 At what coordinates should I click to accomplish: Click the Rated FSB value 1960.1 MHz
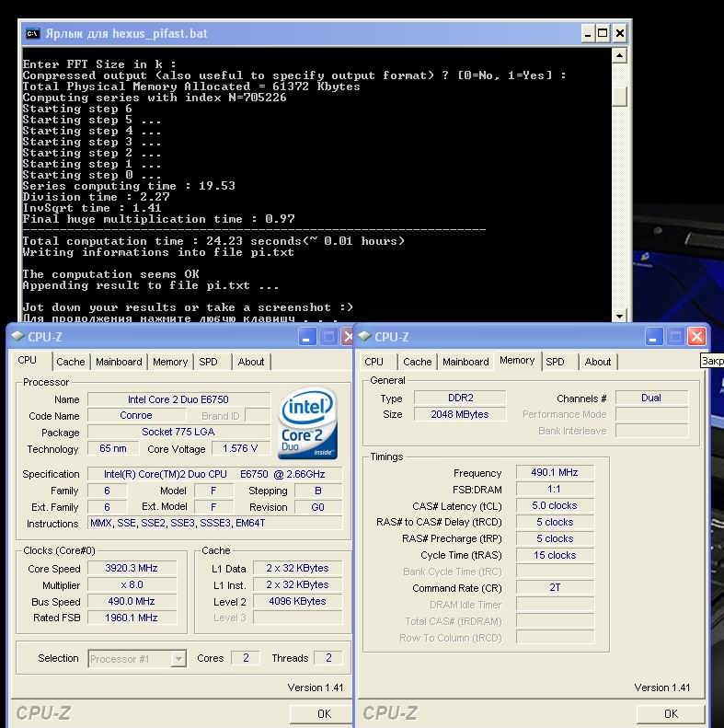pos(132,618)
